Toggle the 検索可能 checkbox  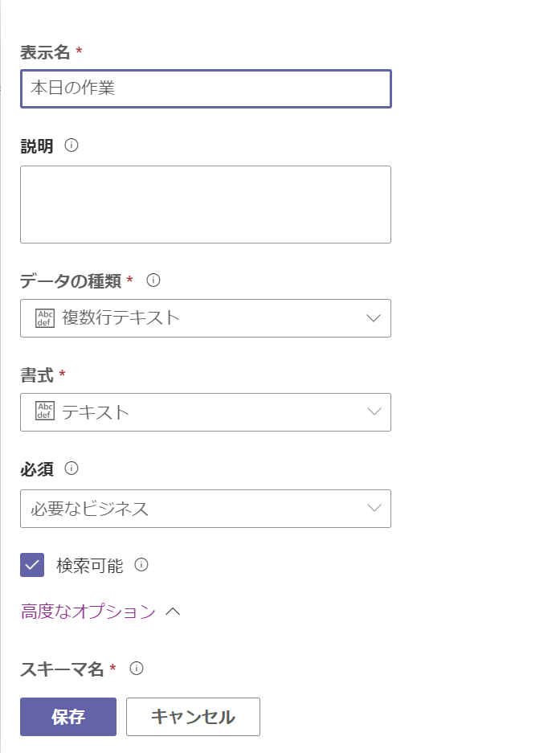pyautogui.click(x=32, y=565)
